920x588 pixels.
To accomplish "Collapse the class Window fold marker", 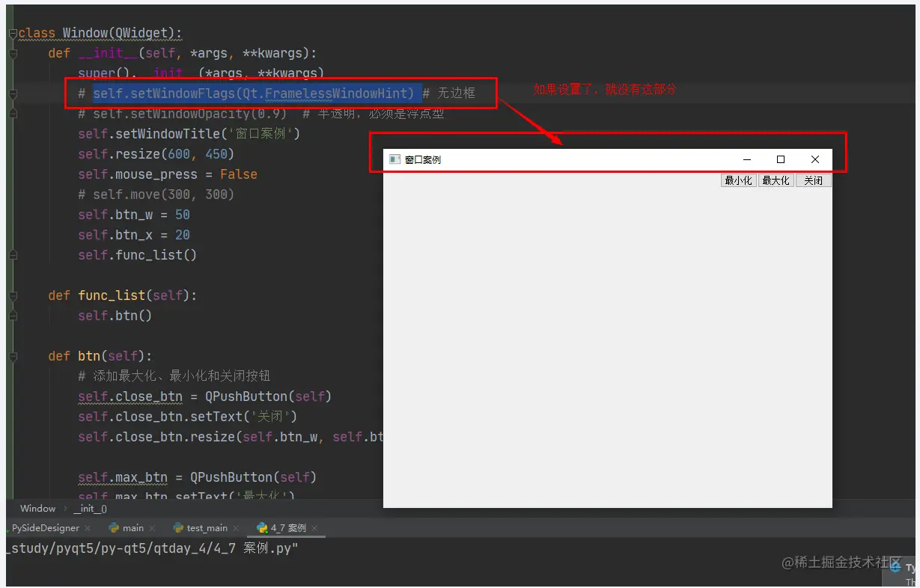I will click(13, 34).
